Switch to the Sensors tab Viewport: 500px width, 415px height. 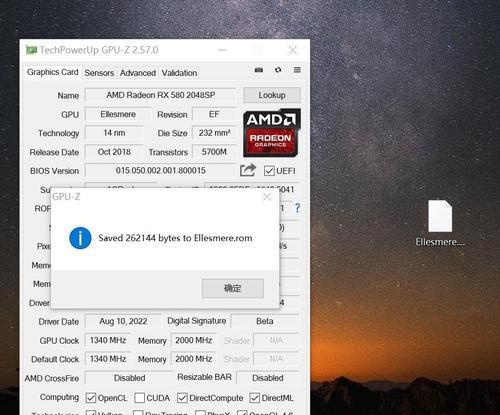tap(99, 73)
